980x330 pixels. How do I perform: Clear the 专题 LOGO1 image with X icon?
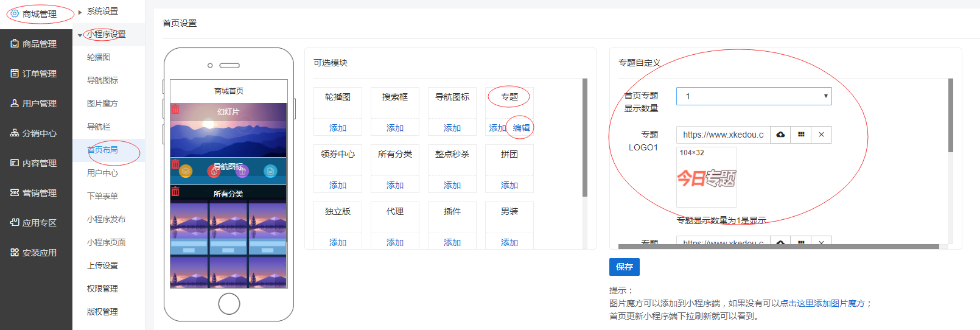click(x=821, y=135)
